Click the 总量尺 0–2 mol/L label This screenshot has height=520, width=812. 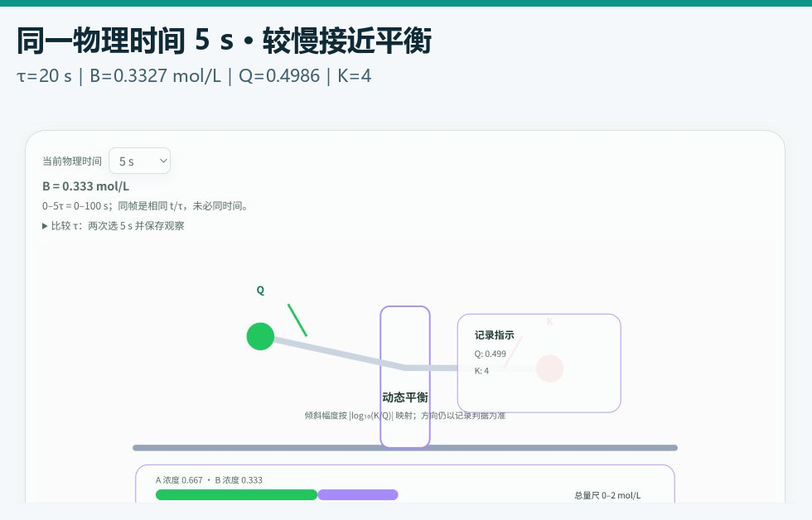pos(607,495)
